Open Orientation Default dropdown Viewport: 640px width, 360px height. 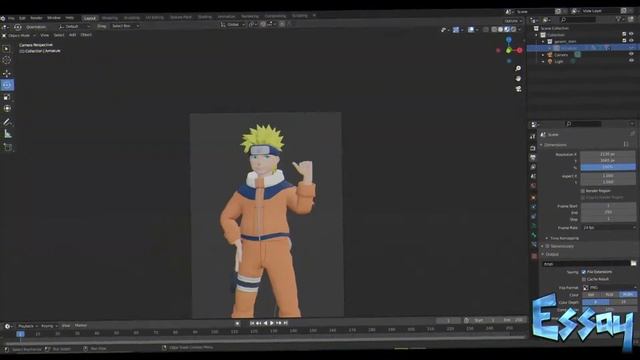click(74, 27)
